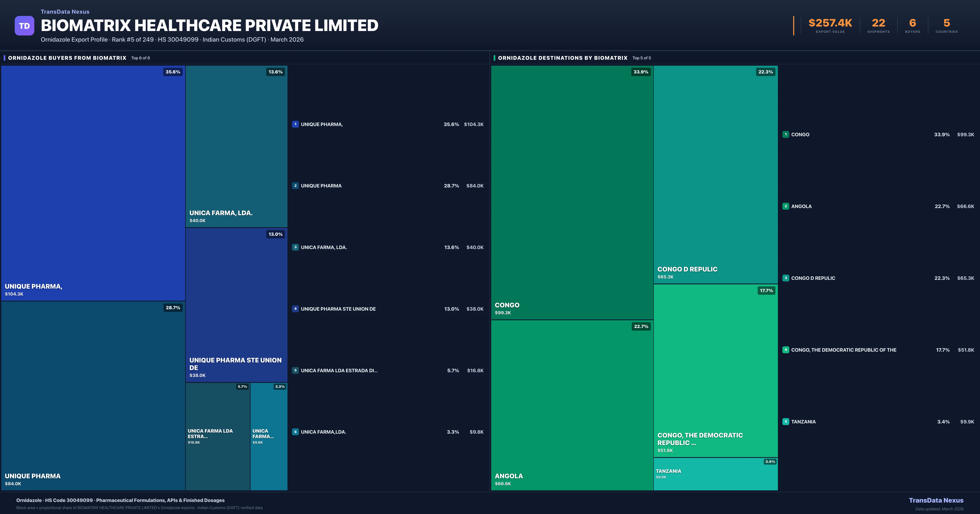Open the Ornidazole Destinations By Biomatrix header

pyautogui.click(x=563, y=58)
